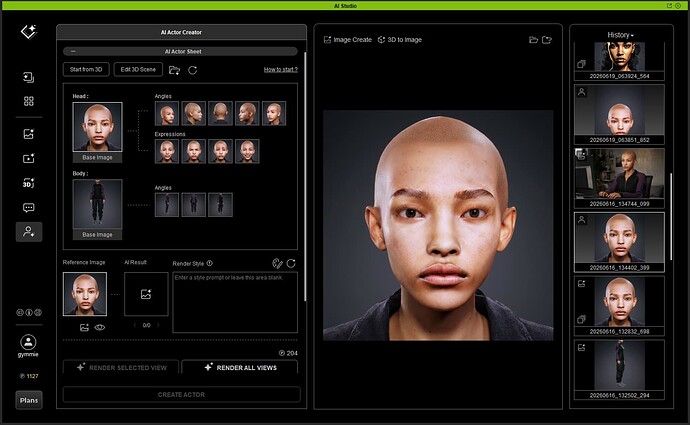Click open folder icon in preview toolbar

click(533, 40)
